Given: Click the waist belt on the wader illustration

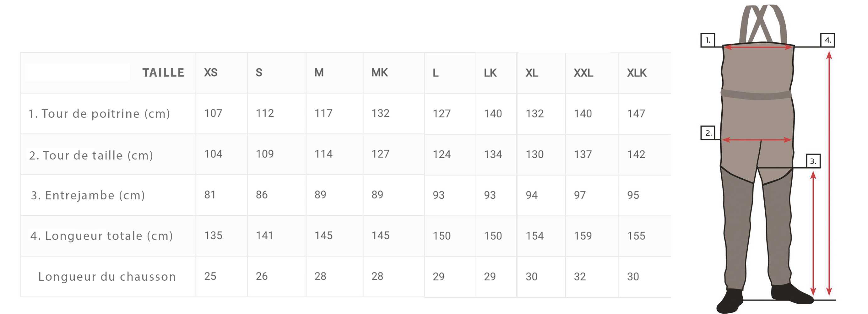Looking at the screenshot, I should pos(756,95).
